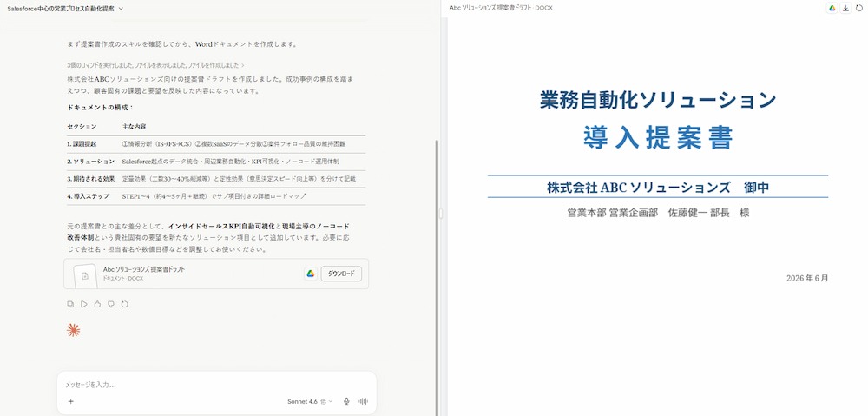Click the voice mode waveform icon
Viewport: 868px width, 416px height.
pos(364,401)
